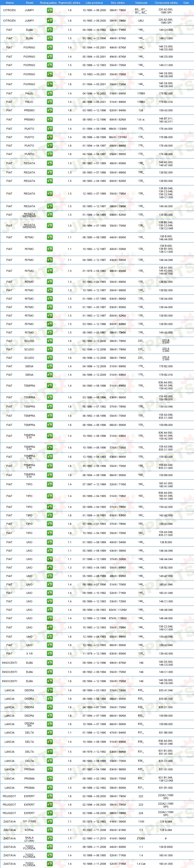This screenshot has width=194, height=868.
Task: Click fuel icon in Fiat Punto 98kW/133KM row
Action: coord(50,129)
